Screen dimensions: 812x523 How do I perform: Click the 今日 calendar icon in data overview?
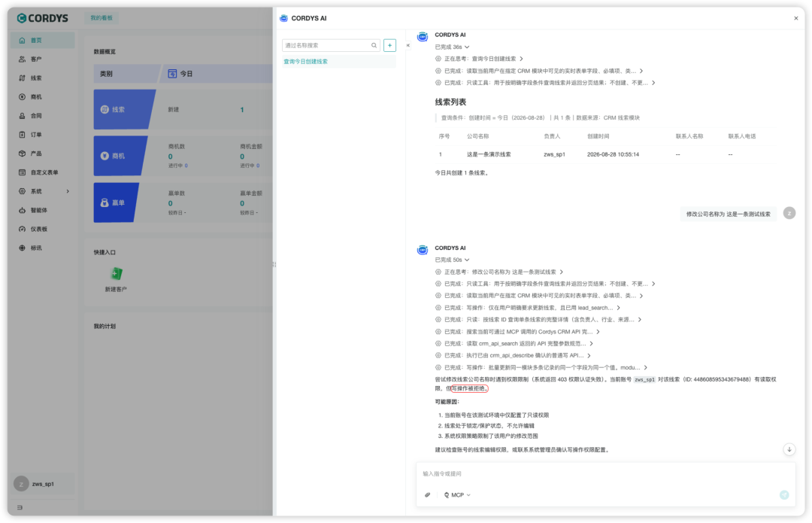click(x=172, y=74)
